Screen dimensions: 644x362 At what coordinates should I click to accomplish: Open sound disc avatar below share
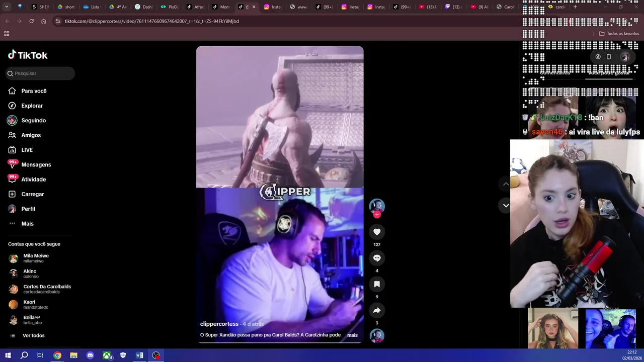point(377,335)
